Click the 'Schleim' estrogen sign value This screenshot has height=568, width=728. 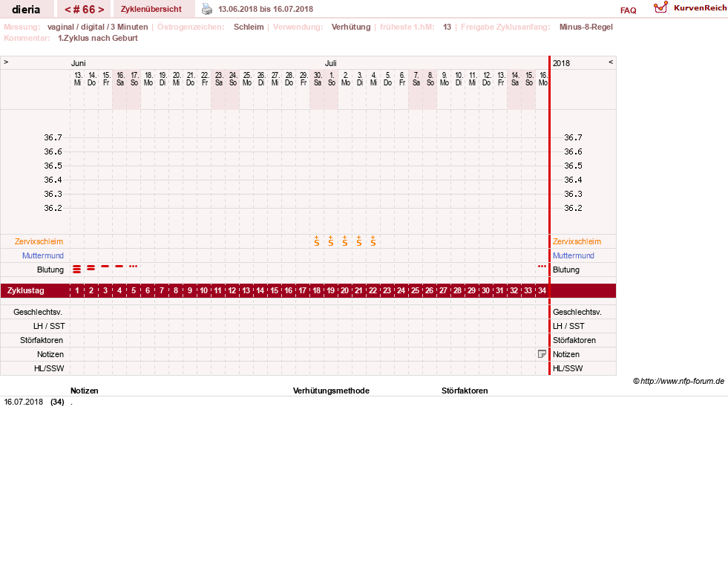(249, 27)
